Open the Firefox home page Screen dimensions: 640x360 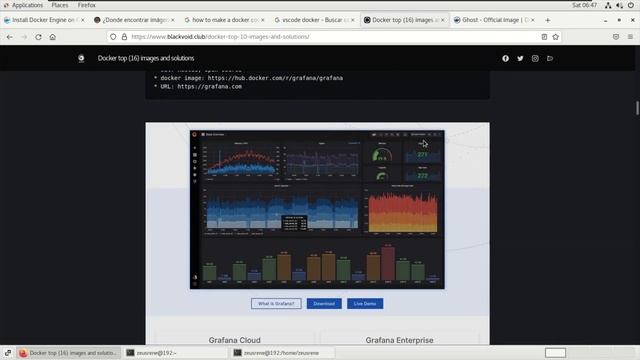(x=53, y=37)
